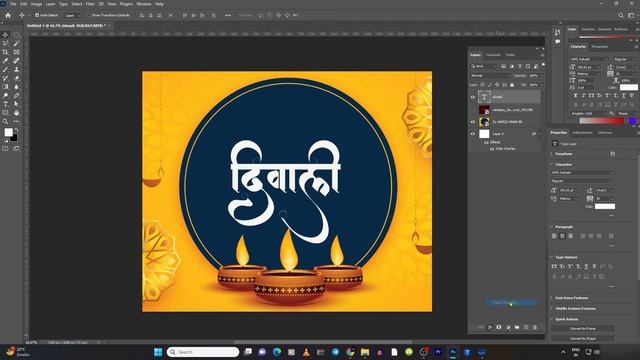
Task: Toggle the Auto-Select checkbox
Action: coord(37,15)
